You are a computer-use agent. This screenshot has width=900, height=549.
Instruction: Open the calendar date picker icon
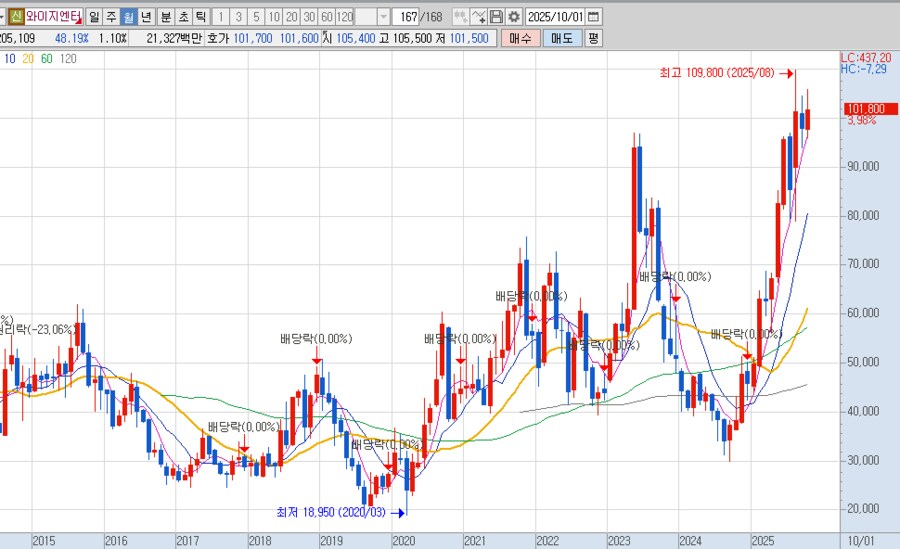pyautogui.click(x=594, y=17)
